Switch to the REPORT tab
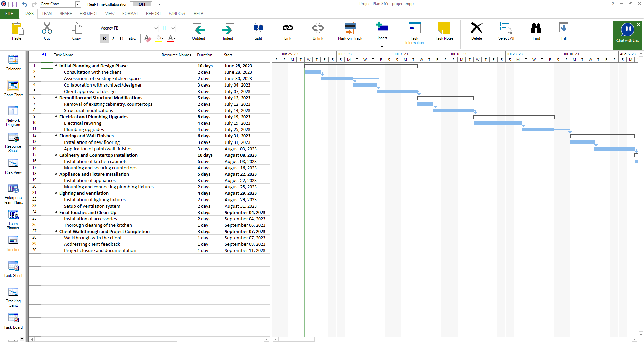Image resolution: width=644 pixels, height=342 pixels. pyautogui.click(x=153, y=14)
